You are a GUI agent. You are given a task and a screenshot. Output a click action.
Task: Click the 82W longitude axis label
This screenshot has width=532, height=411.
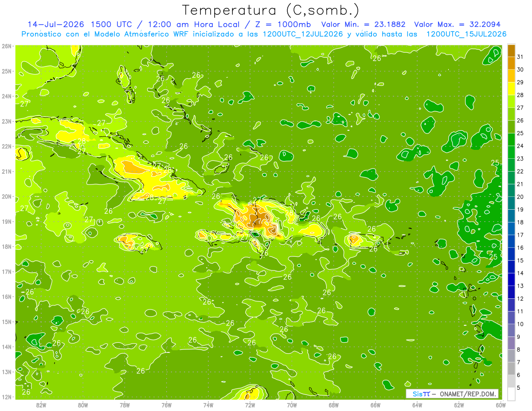click(41, 405)
